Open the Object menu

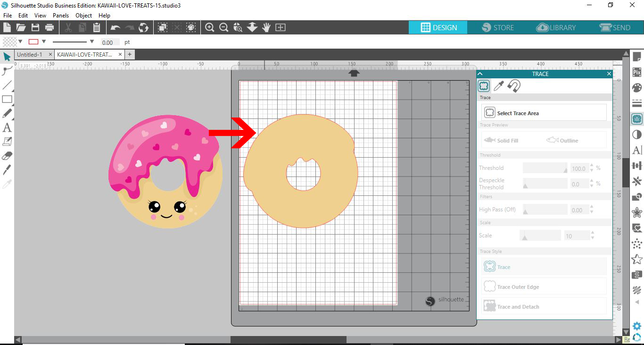(x=84, y=16)
